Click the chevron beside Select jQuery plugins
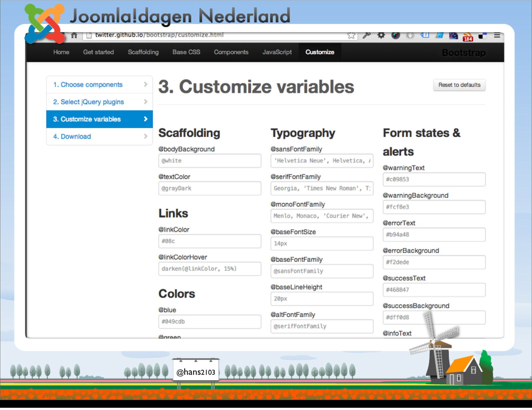The image size is (532, 410). coord(145,102)
